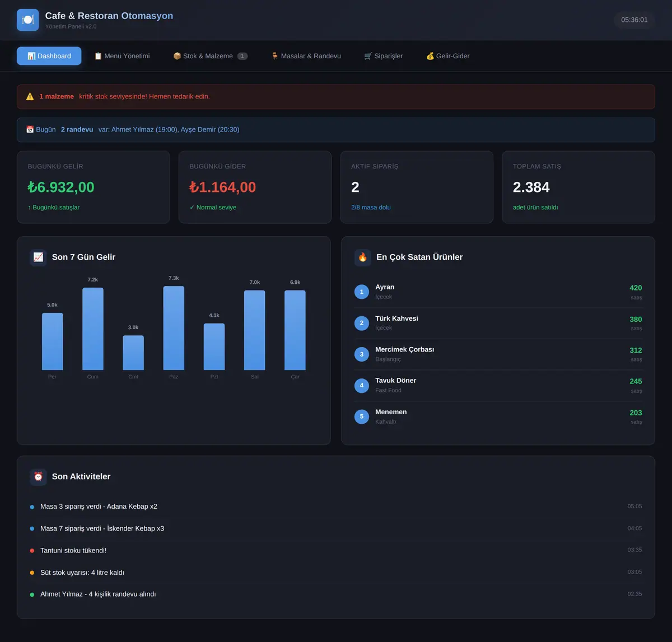
Task: Click the rank 5 badge next to Menemen
Action: [x=362, y=416]
